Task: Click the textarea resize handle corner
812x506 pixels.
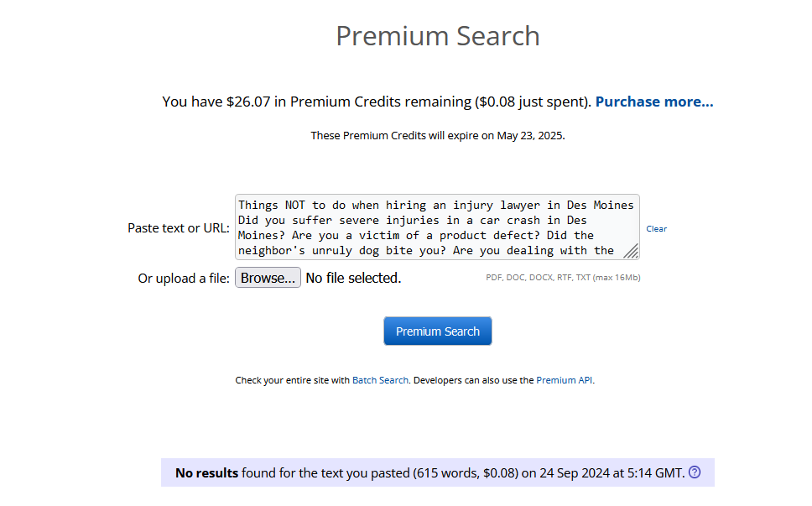Action: [632, 251]
